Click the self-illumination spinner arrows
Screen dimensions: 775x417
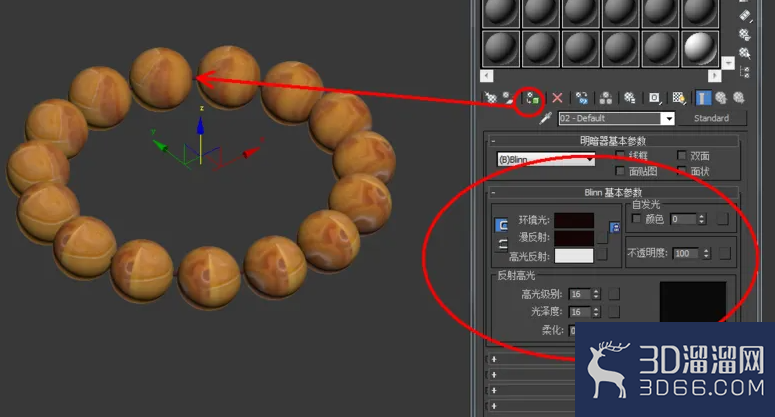point(701,219)
